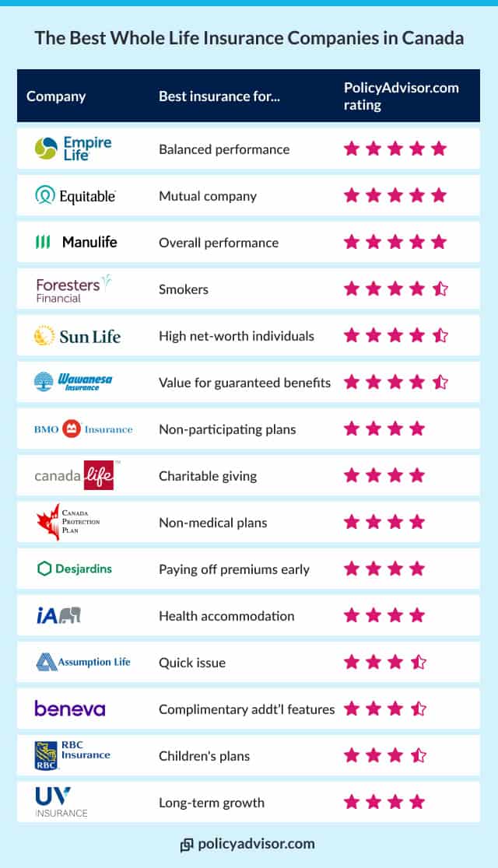The height and width of the screenshot is (868, 498).
Task: Select the Sun Life logo
Action: click(x=77, y=336)
